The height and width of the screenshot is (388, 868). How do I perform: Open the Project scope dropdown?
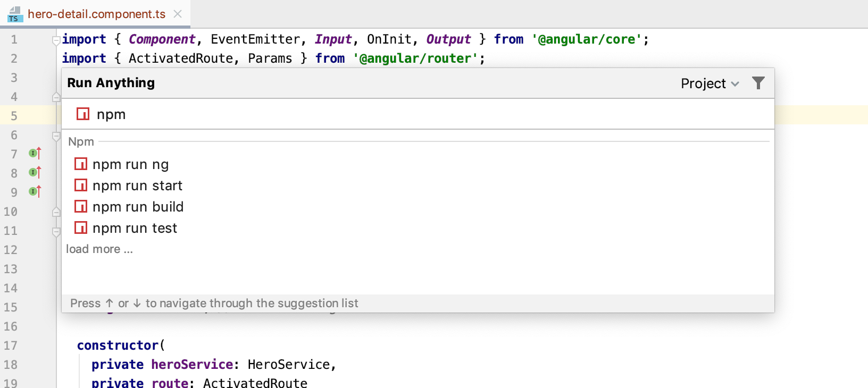point(709,83)
